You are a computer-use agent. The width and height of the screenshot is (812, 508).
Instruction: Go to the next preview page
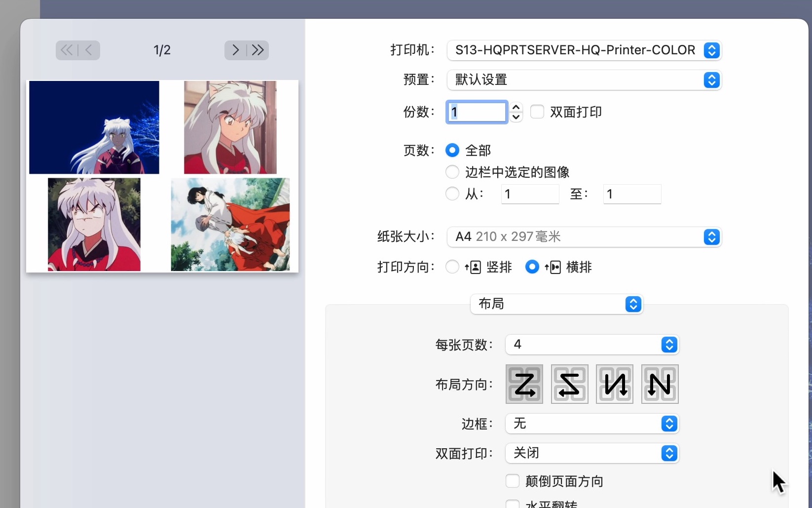point(235,50)
